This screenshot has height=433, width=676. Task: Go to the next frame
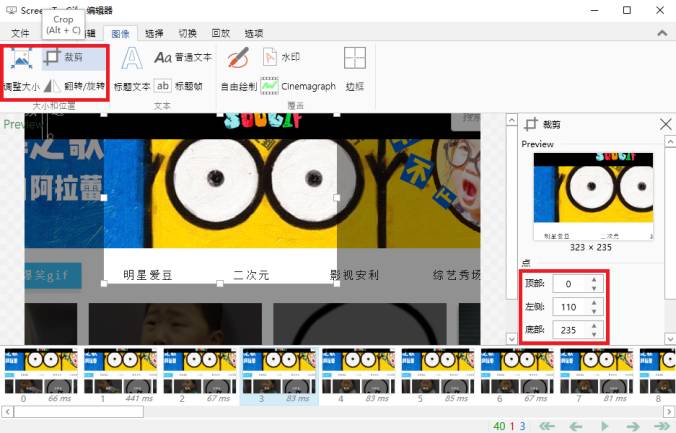pos(633,426)
